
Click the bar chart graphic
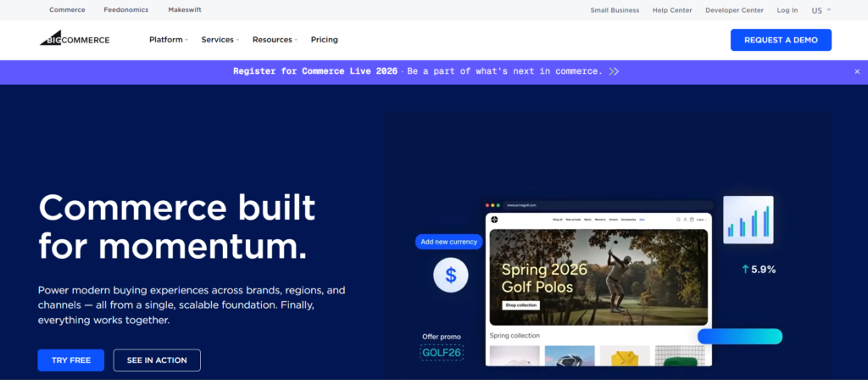point(748,220)
